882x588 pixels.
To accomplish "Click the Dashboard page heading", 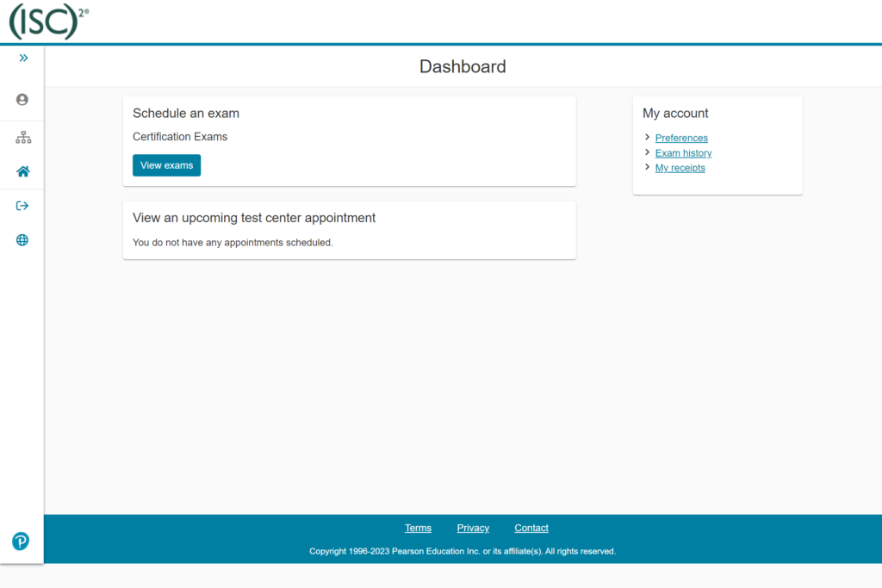I will pyautogui.click(x=463, y=66).
